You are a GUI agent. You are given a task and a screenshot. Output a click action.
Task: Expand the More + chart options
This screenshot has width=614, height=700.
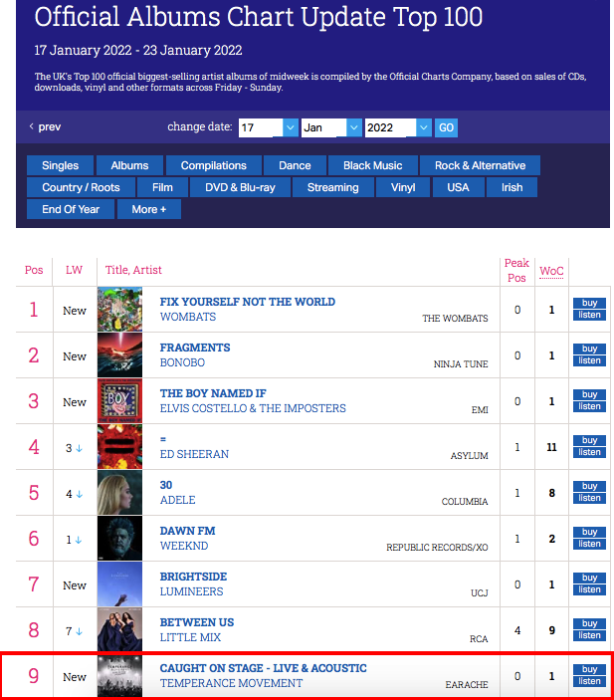click(x=149, y=209)
